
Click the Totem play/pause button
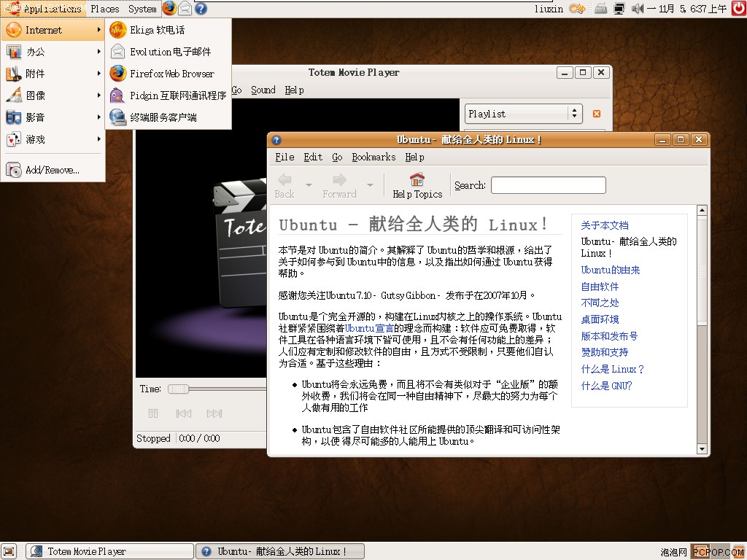(153, 413)
